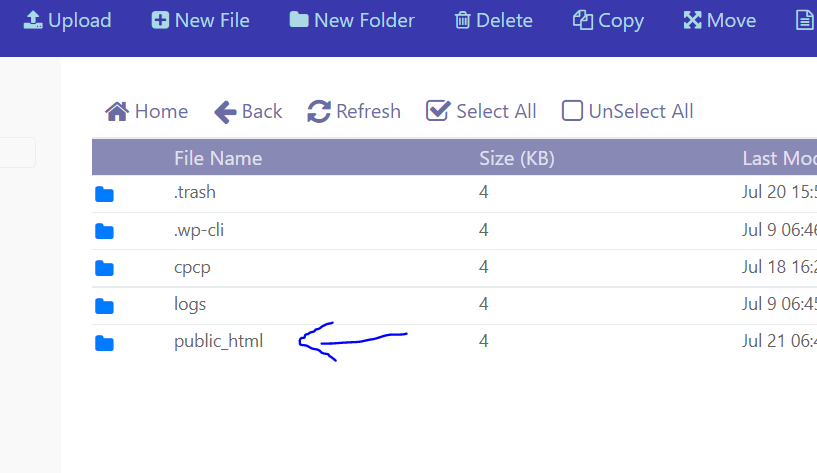Click the Delete trash icon

462,20
